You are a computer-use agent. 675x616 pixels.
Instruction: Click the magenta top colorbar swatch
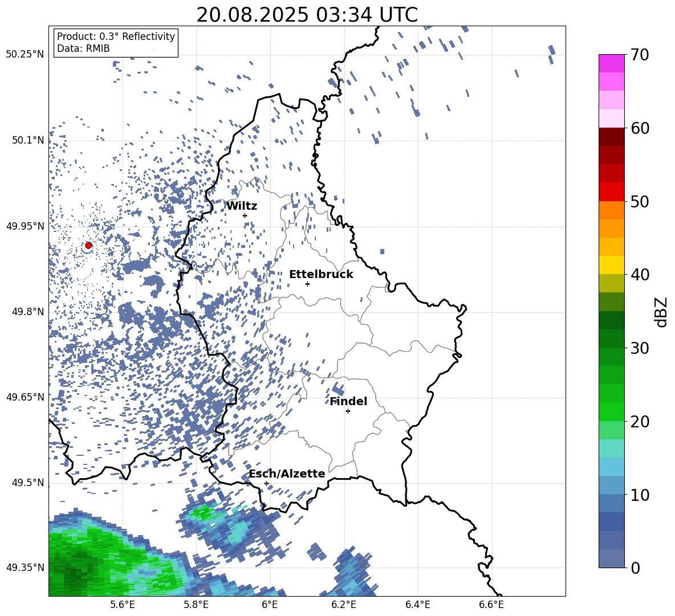[x=611, y=63]
